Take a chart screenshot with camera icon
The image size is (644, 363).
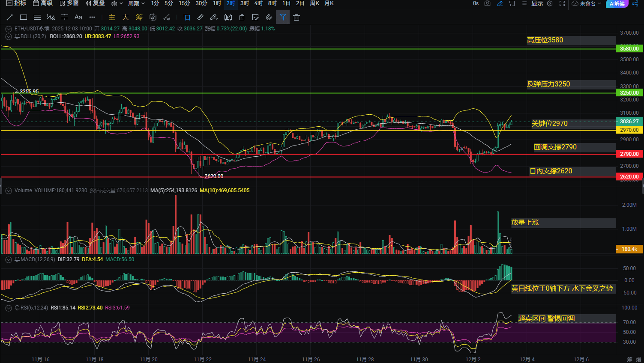click(x=487, y=3)
